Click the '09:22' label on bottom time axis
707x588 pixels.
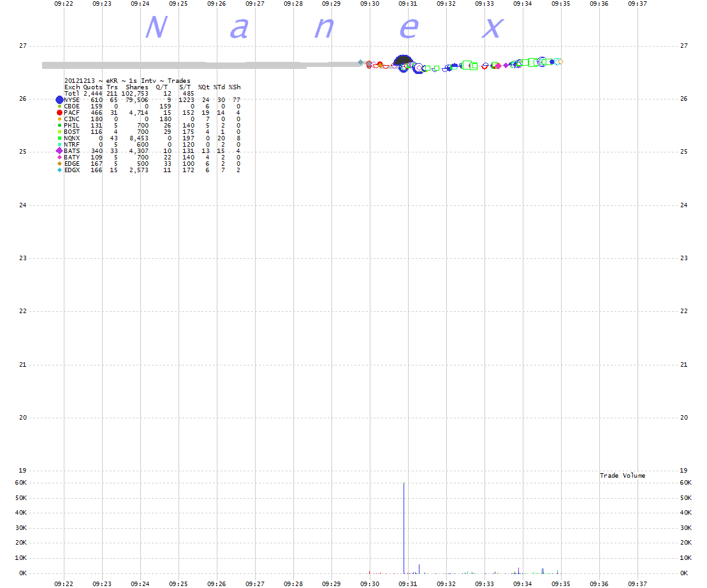[x=64, y=584]
